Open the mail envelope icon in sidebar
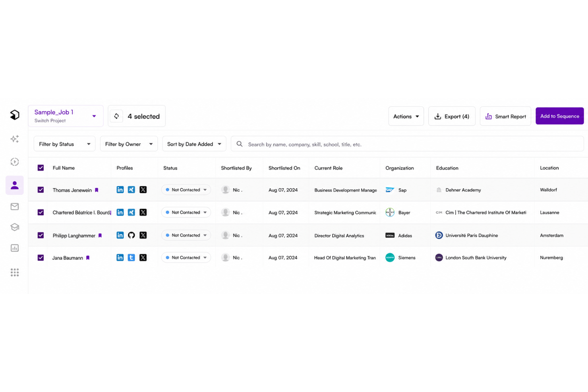This screenshot has height=392, width=588. pyautogui.click(x=15, y=207)
